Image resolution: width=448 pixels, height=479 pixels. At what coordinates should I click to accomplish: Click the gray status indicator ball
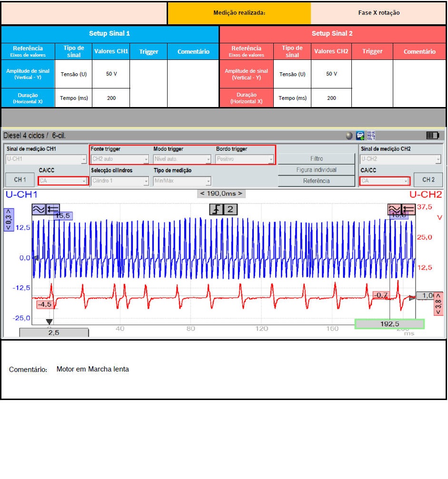[x=350, y=136]
